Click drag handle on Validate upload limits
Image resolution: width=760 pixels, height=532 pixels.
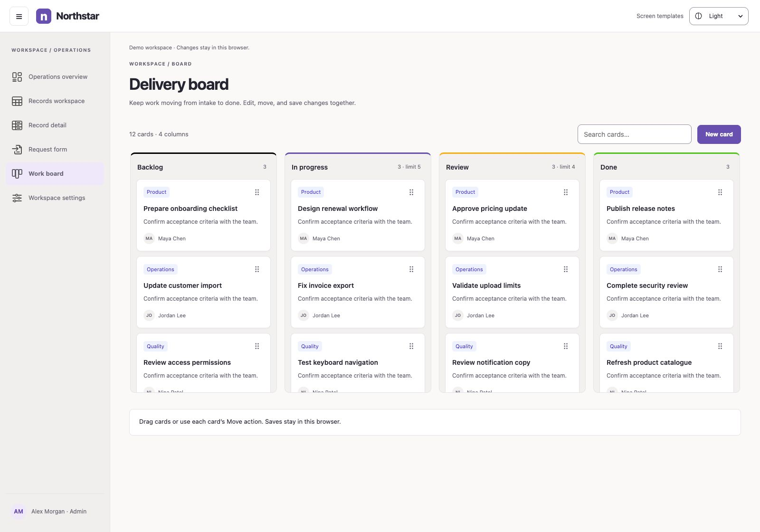566,269
